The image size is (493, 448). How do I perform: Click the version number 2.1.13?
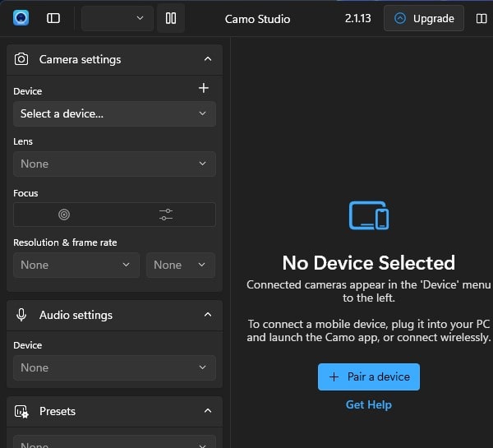[x=357, y=19]
